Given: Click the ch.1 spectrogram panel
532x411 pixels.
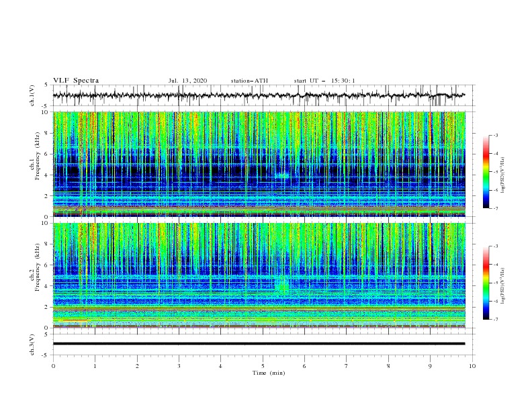Looking at the screenshot, I should (259, 164).
